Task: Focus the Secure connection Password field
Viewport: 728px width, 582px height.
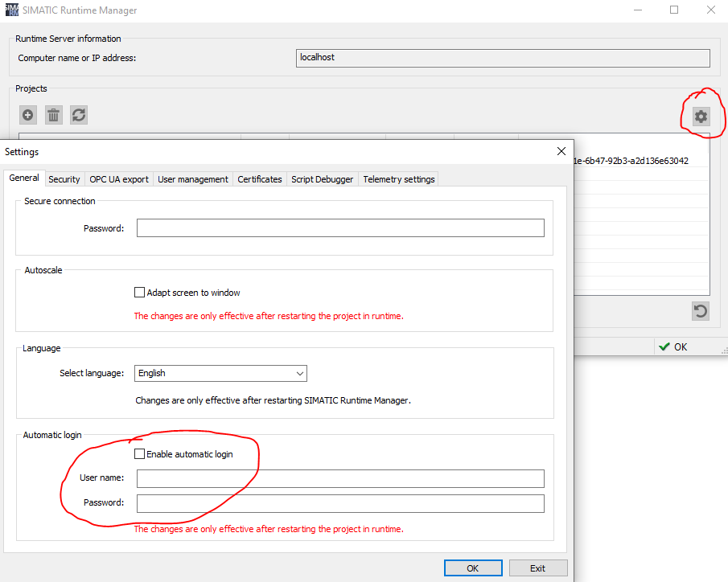Action: tap(340, 227)
